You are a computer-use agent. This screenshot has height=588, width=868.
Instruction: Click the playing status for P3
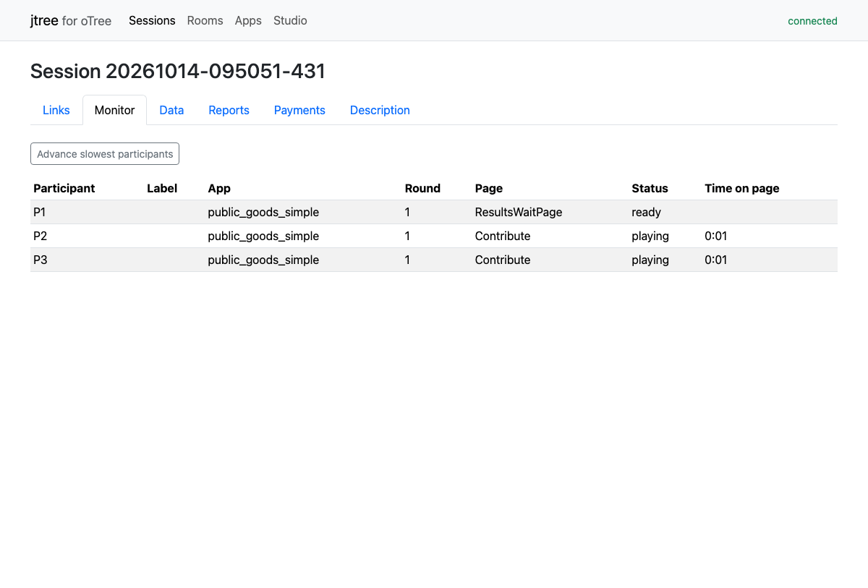tap(650, 260)
